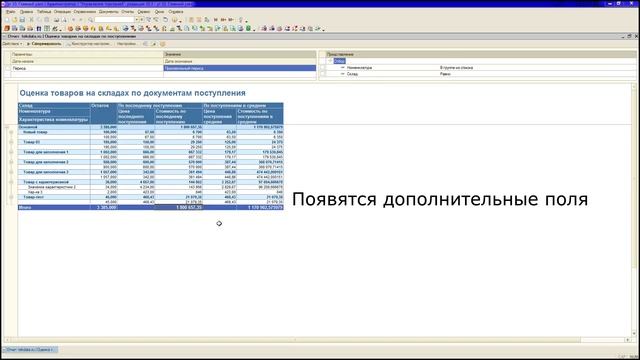The width and height of the screenshot is (640, 360).
Task: Click the M memory toolbar button
Action: click(x=216, y=20)
